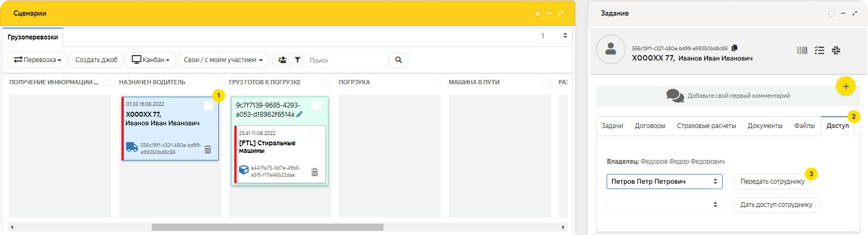The image size is (868, 235).
Task: Delete the ХОООХХ 77 card via trash icon
Action: [x=208, y=150]
